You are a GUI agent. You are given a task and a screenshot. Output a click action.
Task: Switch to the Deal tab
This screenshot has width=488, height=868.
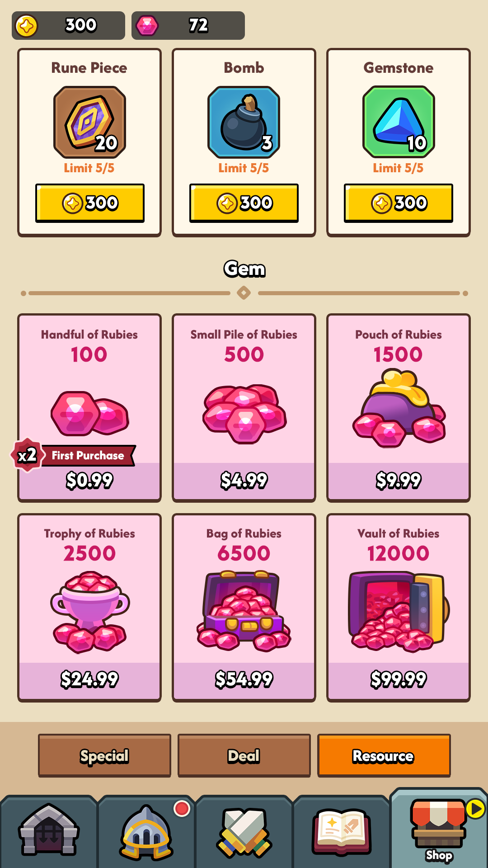(244, 755)
